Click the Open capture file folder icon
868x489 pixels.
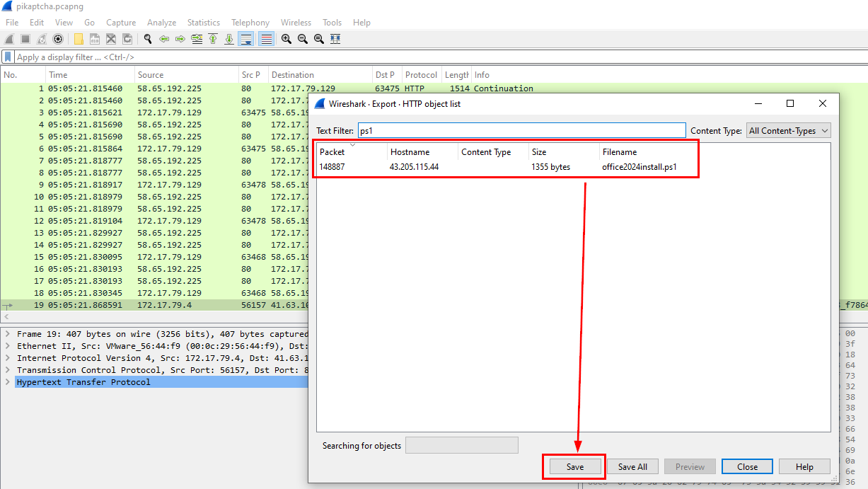[78, 39]
